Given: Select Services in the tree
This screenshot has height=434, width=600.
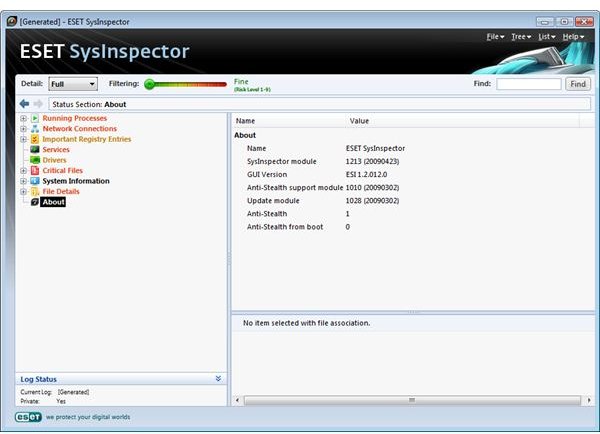Looking at the screenshot, I should tap(56, 150).
